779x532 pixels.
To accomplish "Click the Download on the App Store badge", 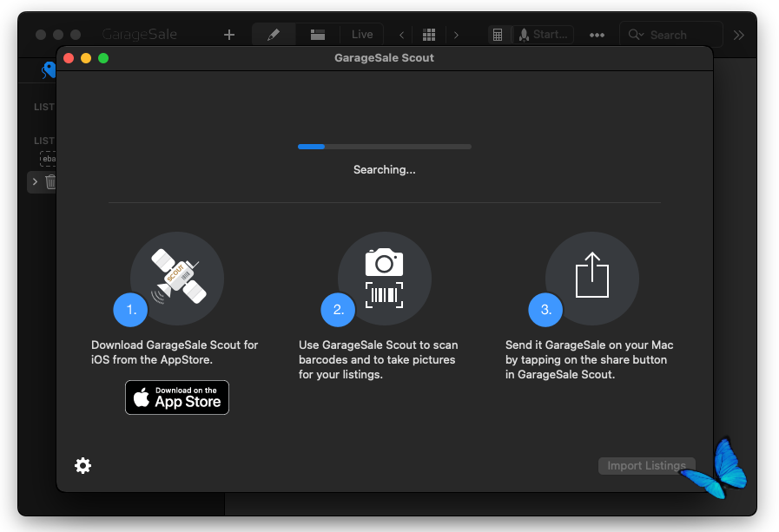I will 177,397.
